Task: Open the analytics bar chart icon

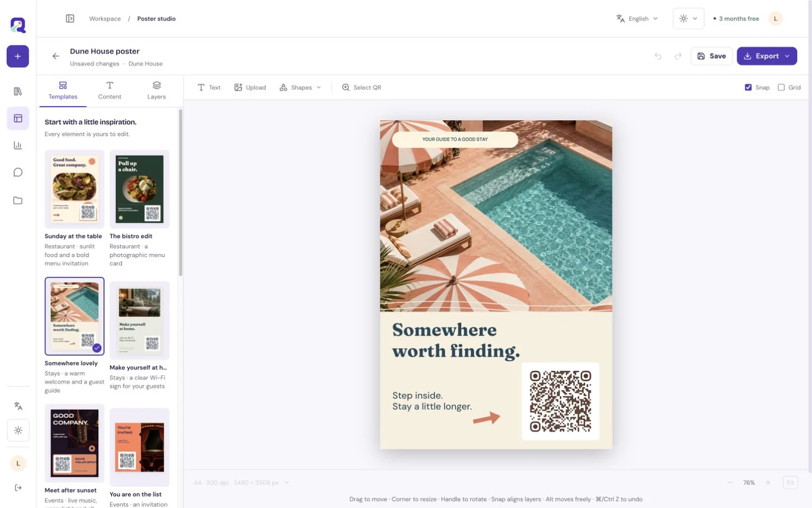Action: (x=17, y=146)
